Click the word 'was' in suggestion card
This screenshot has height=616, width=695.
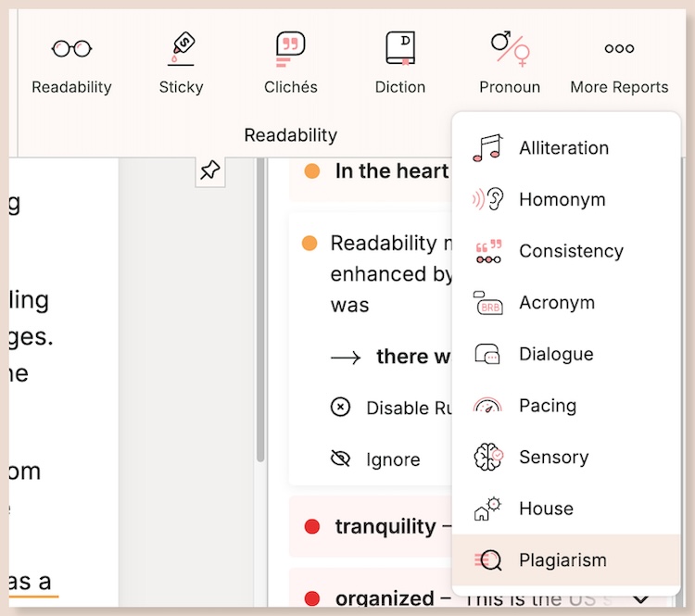coord(349,306)
